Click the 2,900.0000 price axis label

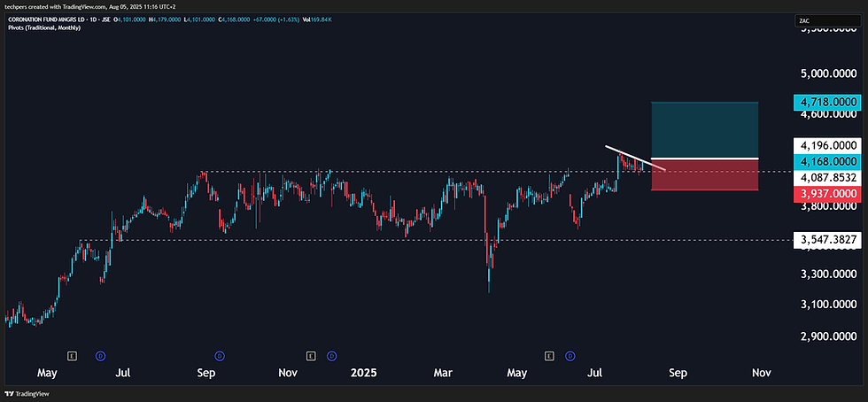click(827, 336)
